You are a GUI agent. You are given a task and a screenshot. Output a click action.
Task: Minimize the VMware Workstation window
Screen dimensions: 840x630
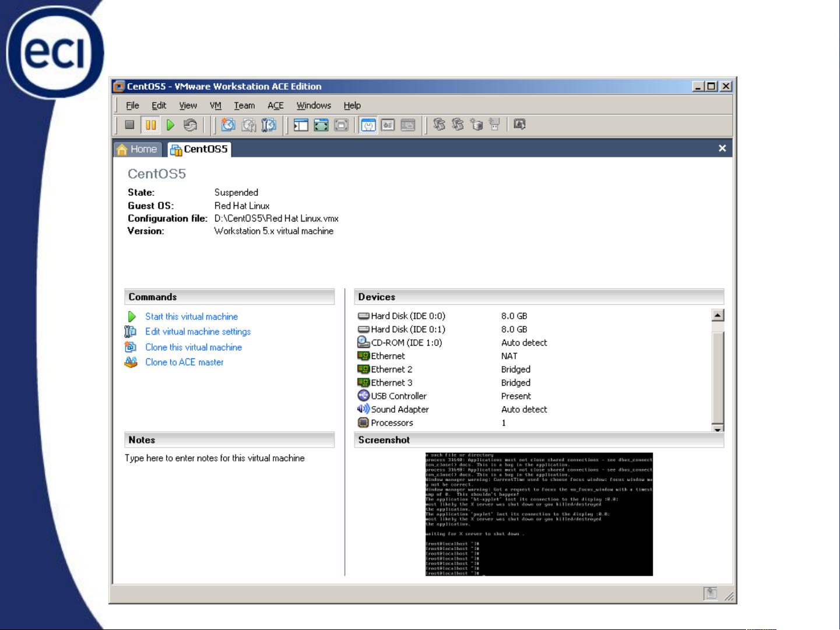[x=698, y=86]
